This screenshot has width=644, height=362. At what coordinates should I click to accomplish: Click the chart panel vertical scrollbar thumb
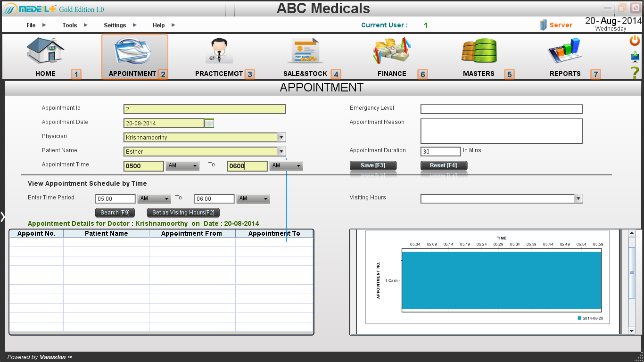(x=632, y=272)
